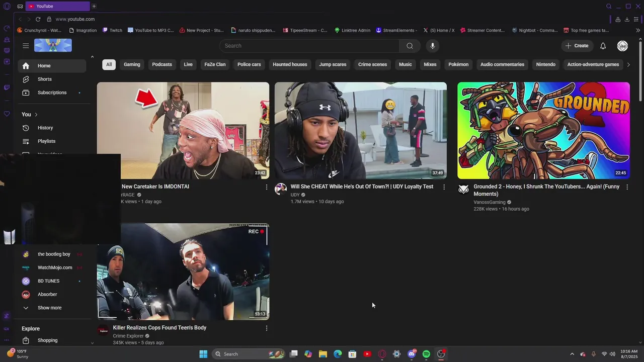Open options for Grounded 2 video

click(x=627, y=187)
